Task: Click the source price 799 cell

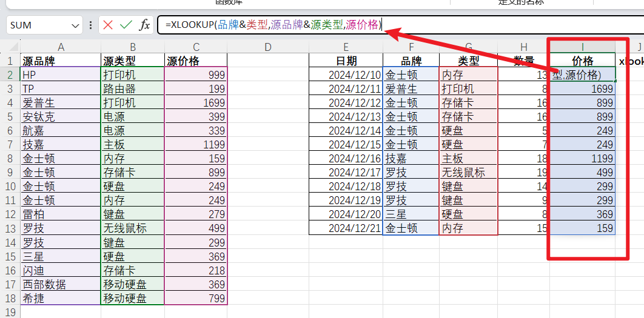Action: (196, 298)
